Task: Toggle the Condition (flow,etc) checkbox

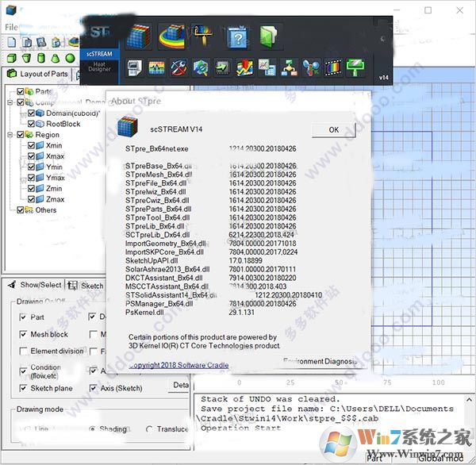Action: (23, 371)
